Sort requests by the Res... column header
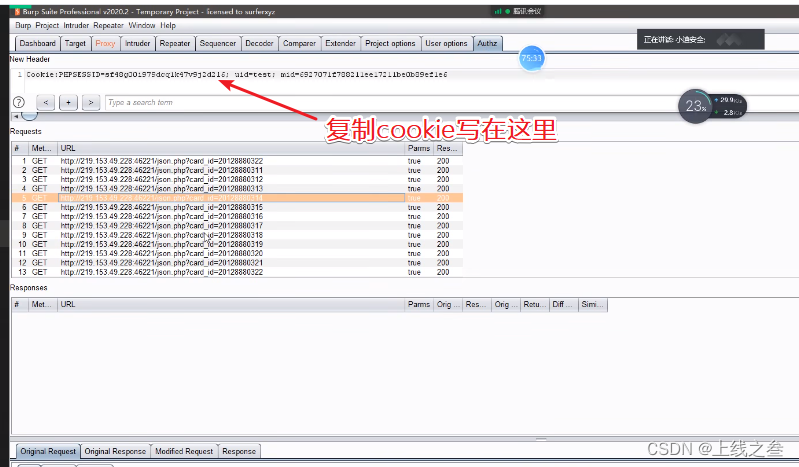This screenshot has height=467, width=799. click(448, 148)
